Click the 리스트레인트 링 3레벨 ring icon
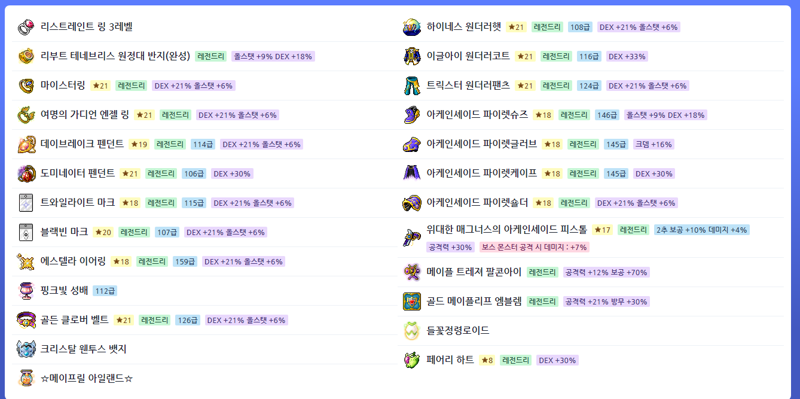 pyautogui.click(x=25, y=27)
